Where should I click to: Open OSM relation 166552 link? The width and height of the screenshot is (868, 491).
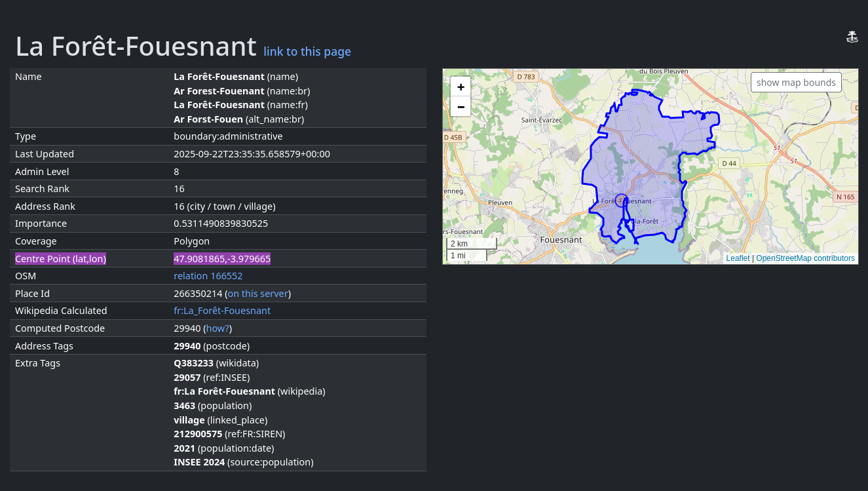(x=208, y=276)
